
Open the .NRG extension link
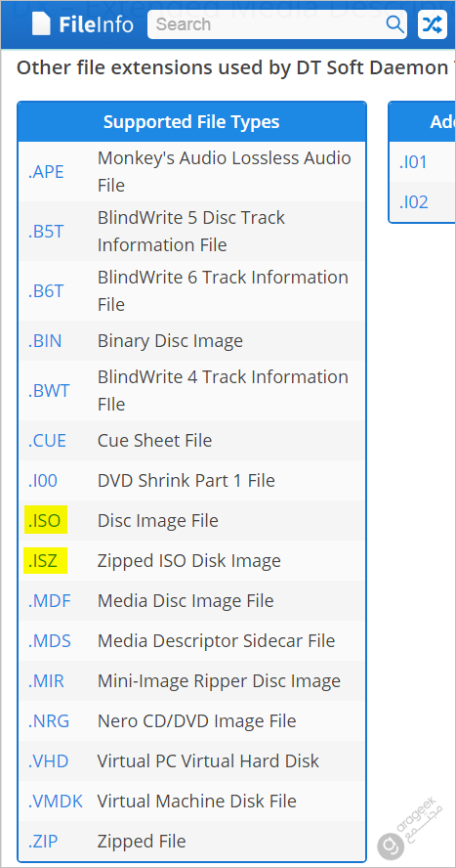pos(49,720)
